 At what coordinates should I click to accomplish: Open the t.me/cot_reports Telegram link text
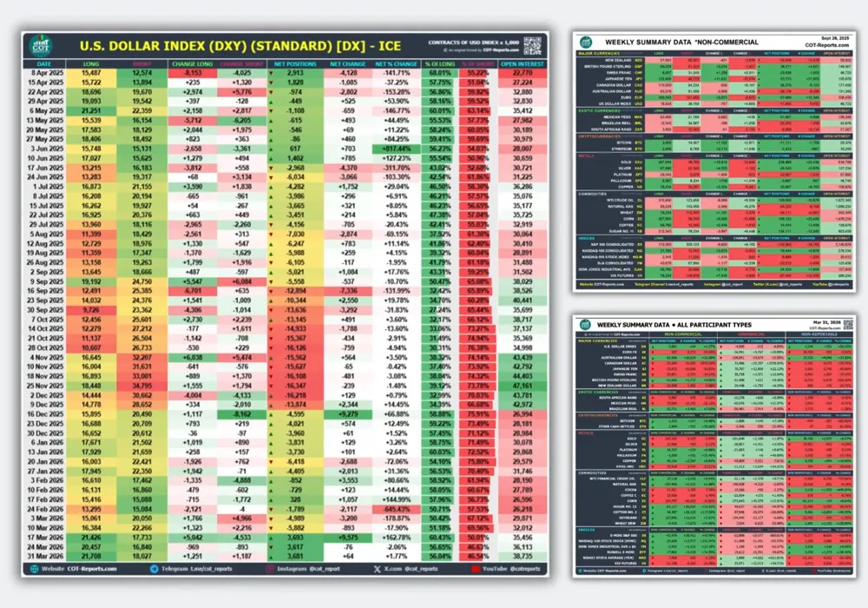point(211,569)
